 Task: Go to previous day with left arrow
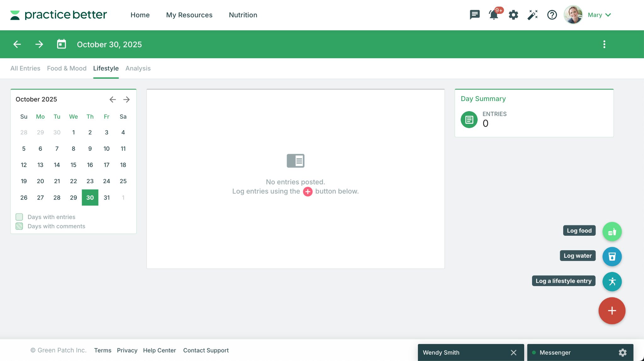17,44
